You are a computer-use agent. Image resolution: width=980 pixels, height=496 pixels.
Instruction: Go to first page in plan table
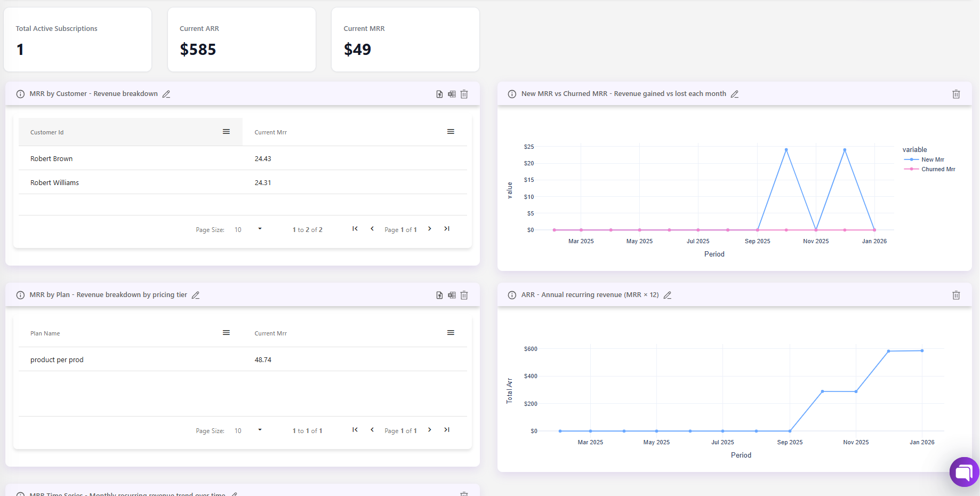[x=355, y=430]
